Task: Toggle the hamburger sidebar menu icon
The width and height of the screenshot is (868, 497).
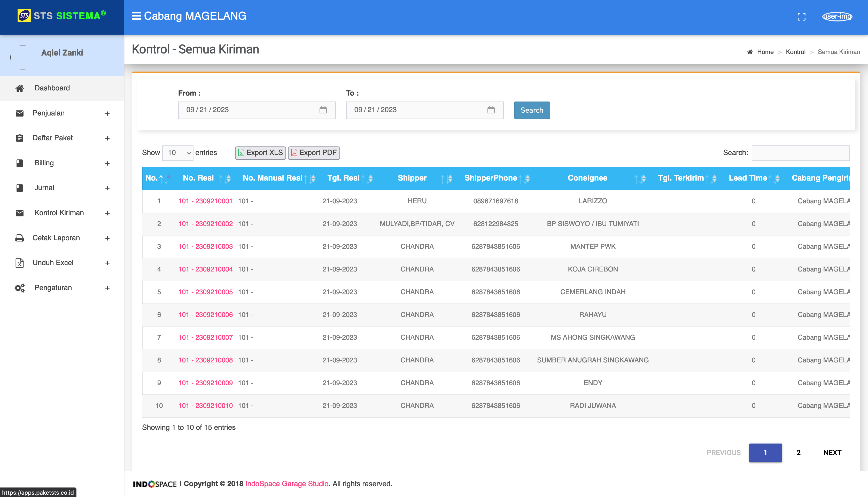Action: click(x=136, y=16)
